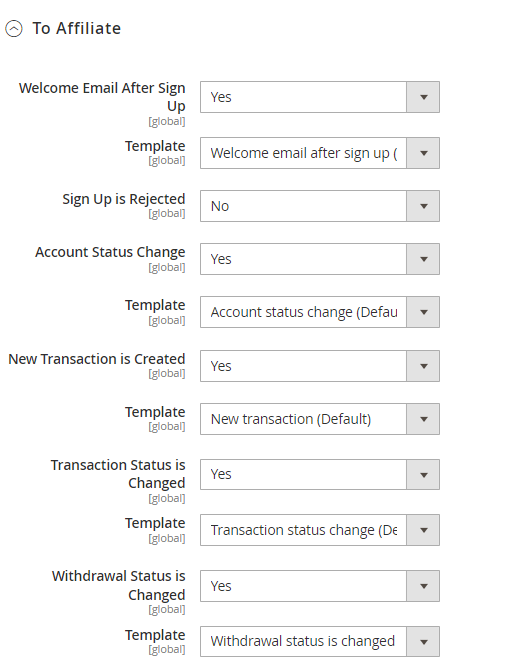Click arrow of Account Status Change select

click(x=423, y=259)
